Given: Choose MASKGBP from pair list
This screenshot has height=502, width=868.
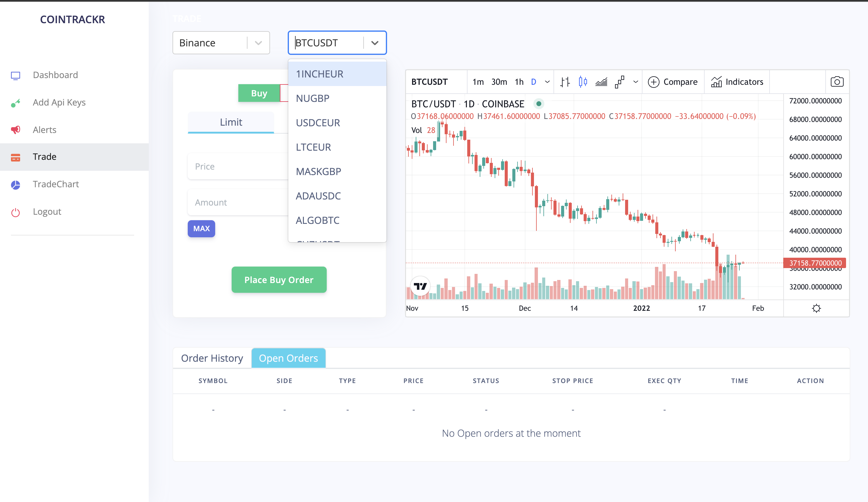Looking at the screenshot, I should (337, 171).
